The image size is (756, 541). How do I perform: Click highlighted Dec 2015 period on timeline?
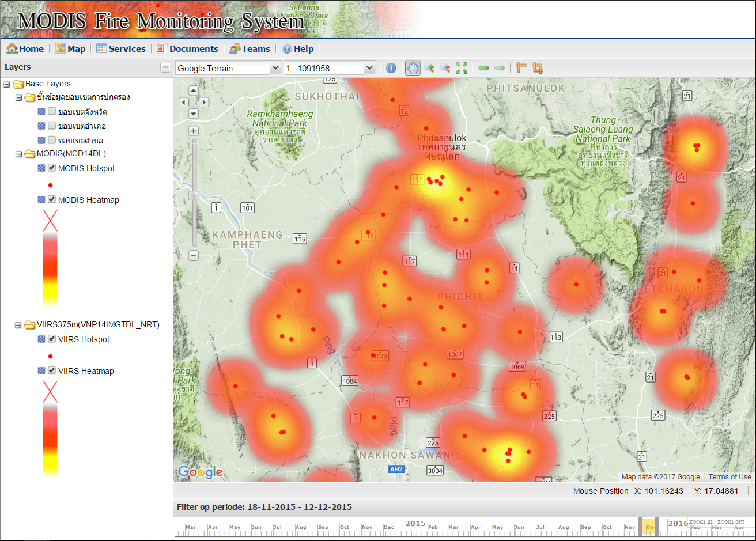click(649, 527)
